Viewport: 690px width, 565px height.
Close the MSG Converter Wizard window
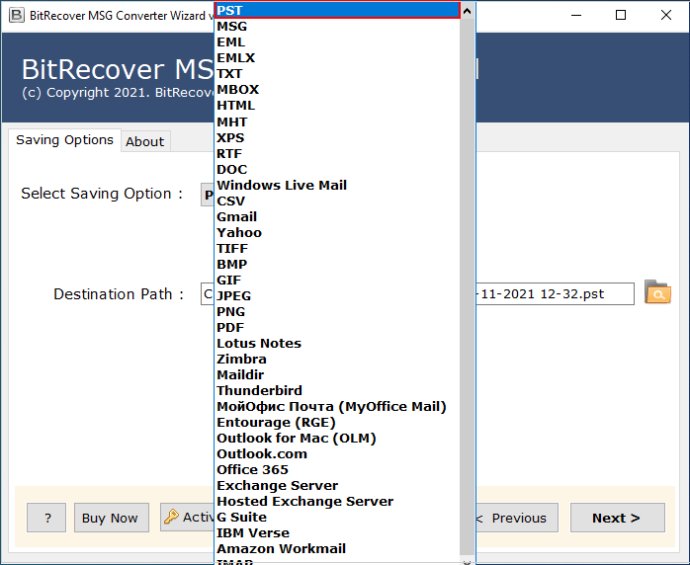(666, 15)
